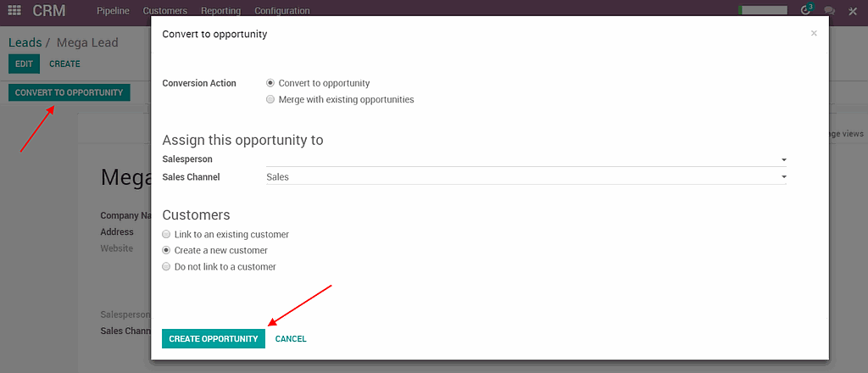This screenshot has width=868, height=373.
Task: Select Link to an existing customer
Action: [166, 234]
